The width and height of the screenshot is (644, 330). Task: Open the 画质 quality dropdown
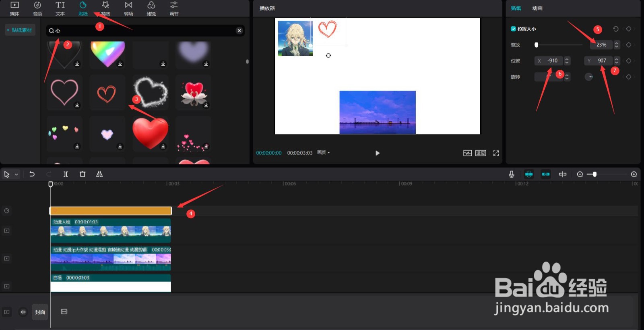point(323,153)
